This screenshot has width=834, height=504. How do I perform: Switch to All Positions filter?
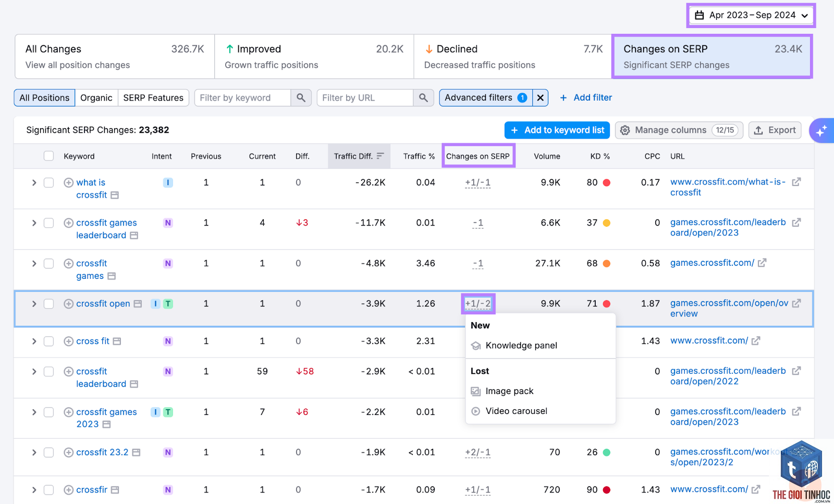pos(44,97)
